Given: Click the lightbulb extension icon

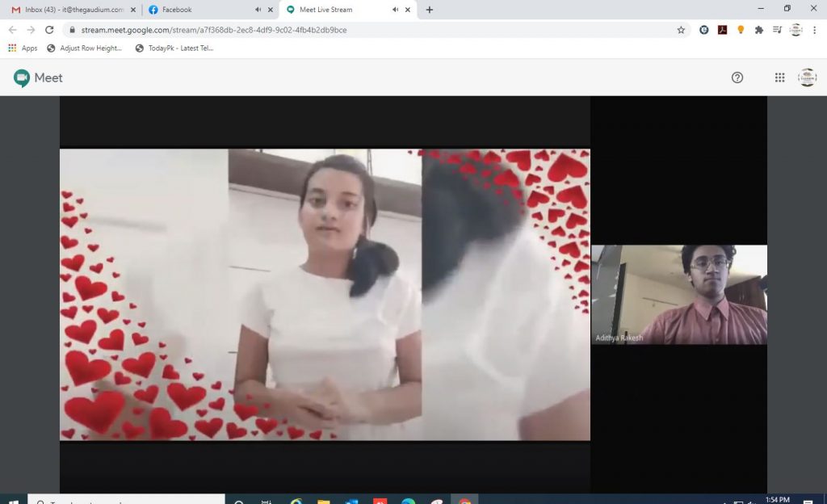Looking at the screenshot, I should tap(741, 30).
